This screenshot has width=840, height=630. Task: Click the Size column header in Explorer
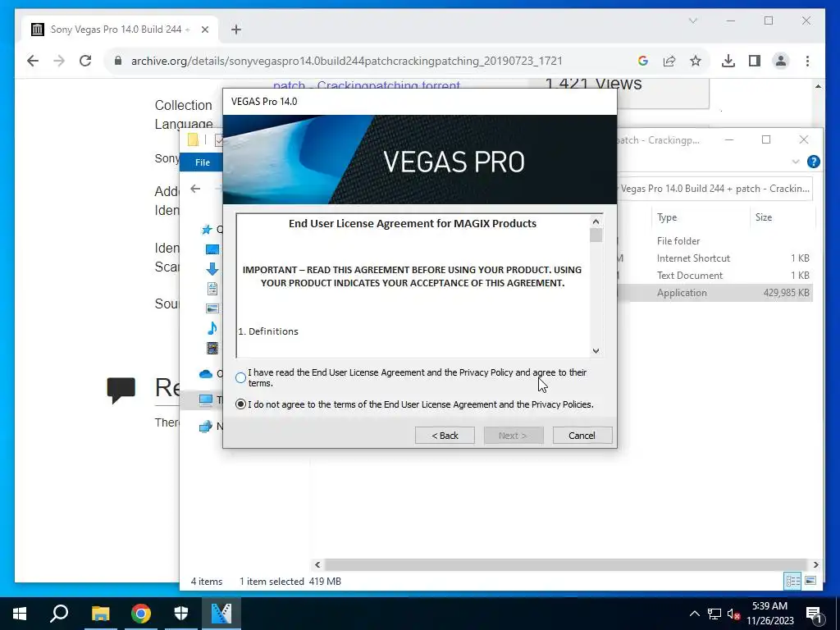pyautogui.click(x=764, y=217)
